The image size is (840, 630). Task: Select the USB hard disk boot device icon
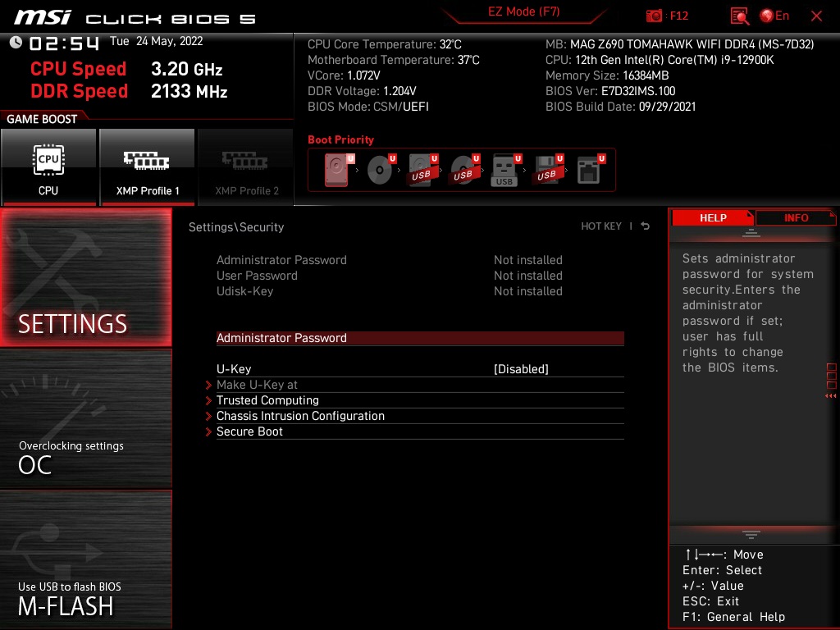pyautogui.click(x=422, y=170)
